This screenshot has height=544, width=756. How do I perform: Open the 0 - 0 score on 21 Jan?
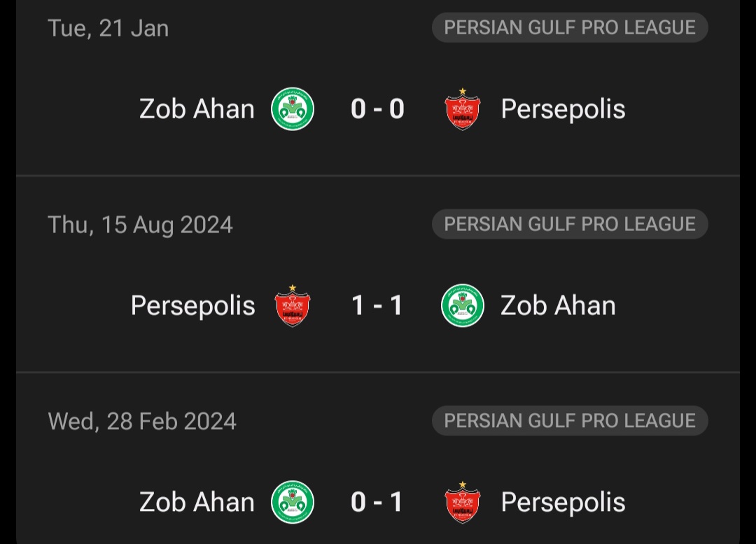click(378, 109)
